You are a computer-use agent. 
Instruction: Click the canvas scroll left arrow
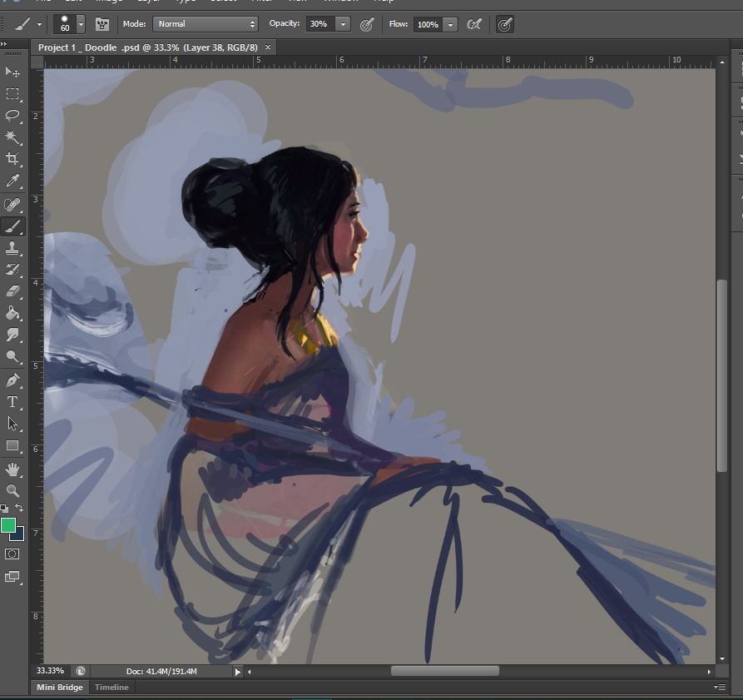tap(250, 672)
